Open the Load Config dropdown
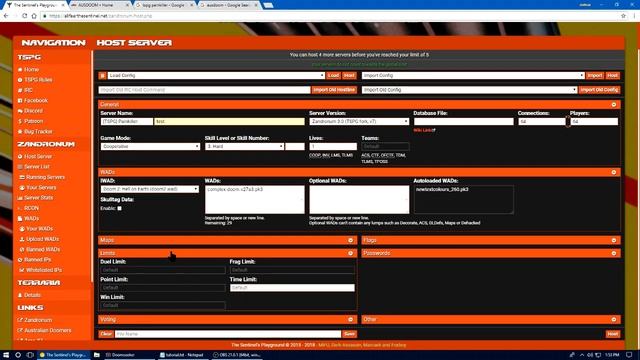The image size is (640, 360). 216,76
